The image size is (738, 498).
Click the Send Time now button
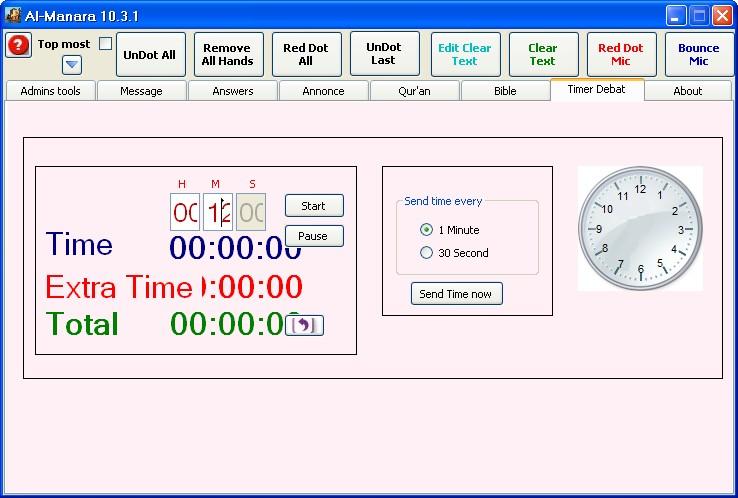tap(456, 294)
